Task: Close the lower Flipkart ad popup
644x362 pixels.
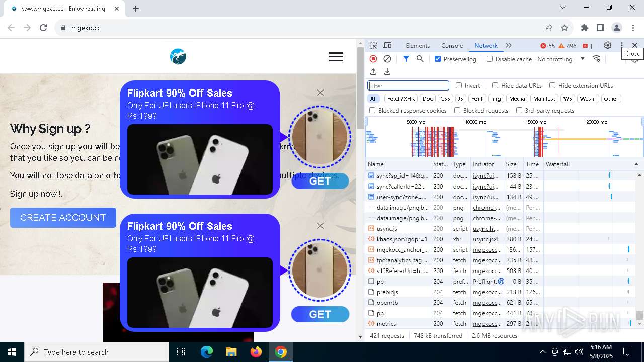Action: pyautogui.click(x=320, y=226)
